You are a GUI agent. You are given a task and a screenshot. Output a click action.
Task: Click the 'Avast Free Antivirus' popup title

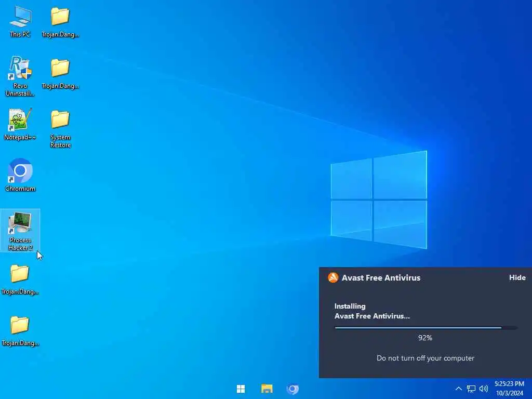pyautogui.click(x=381, y=277)
